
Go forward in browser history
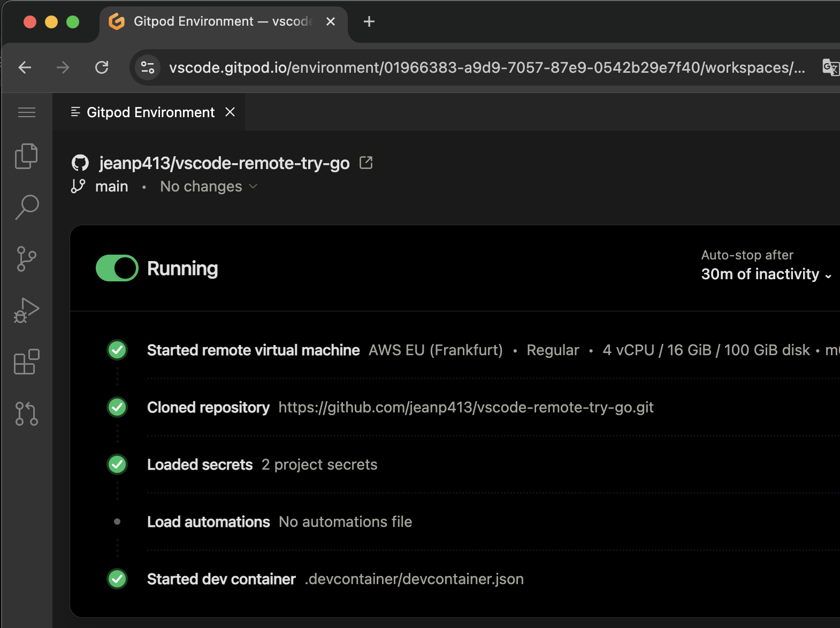[x=63, y=67]
